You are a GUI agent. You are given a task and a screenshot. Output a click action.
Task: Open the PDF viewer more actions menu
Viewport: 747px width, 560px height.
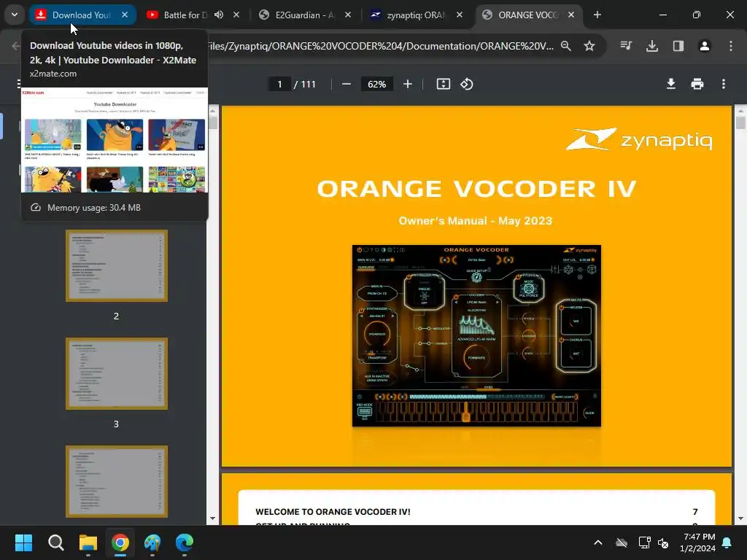click(x=723, y=85)
